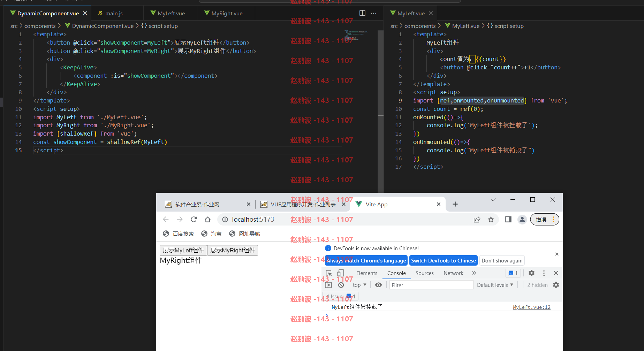
Task: Open the DevTools Sources tab
Action: point(424,273)
